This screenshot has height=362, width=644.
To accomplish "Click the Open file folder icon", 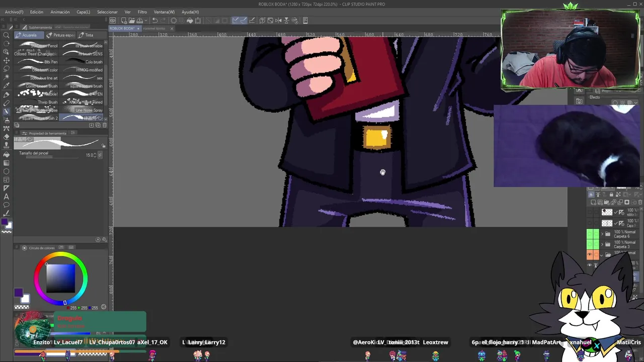I will (131, 21).
